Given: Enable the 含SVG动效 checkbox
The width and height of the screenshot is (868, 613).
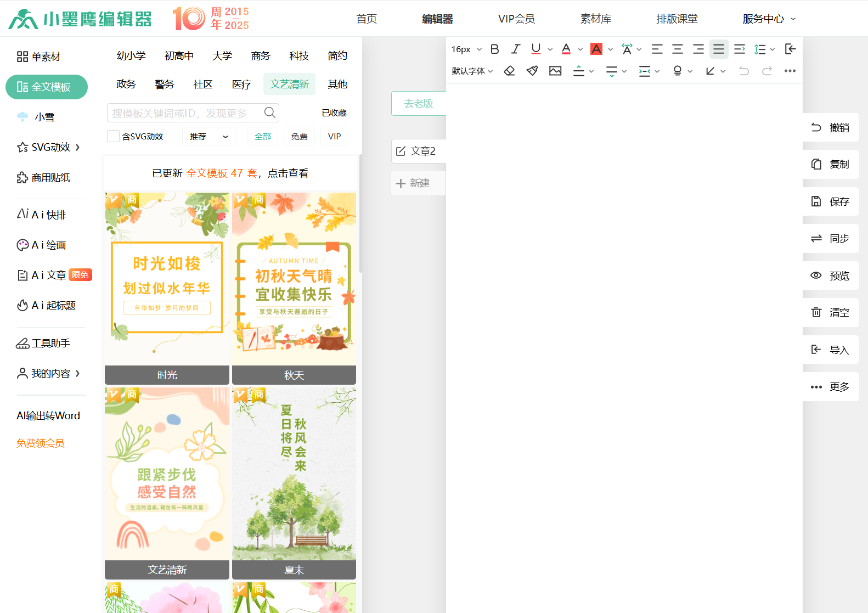Looking at the screenshot, I should (114, 136).
